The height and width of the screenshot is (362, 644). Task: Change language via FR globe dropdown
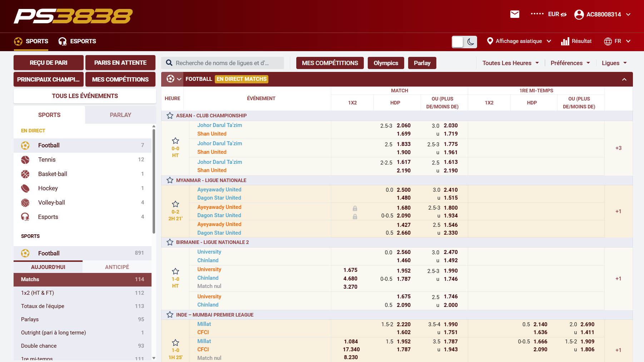coord(617,41)
